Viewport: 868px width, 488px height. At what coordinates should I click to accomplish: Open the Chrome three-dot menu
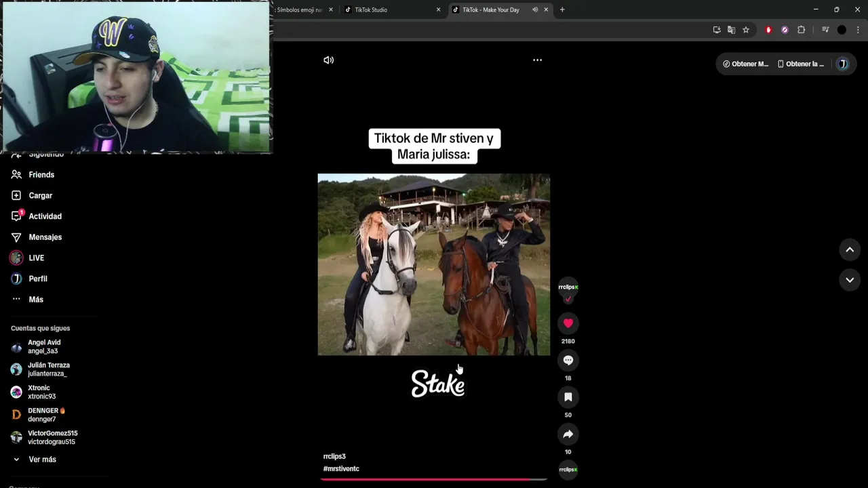(858, 30)
